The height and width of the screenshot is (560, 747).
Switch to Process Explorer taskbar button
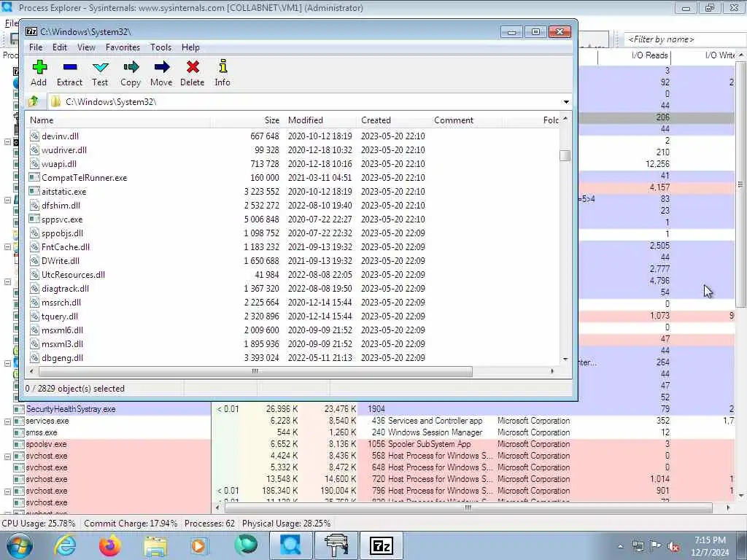point(290,545)
